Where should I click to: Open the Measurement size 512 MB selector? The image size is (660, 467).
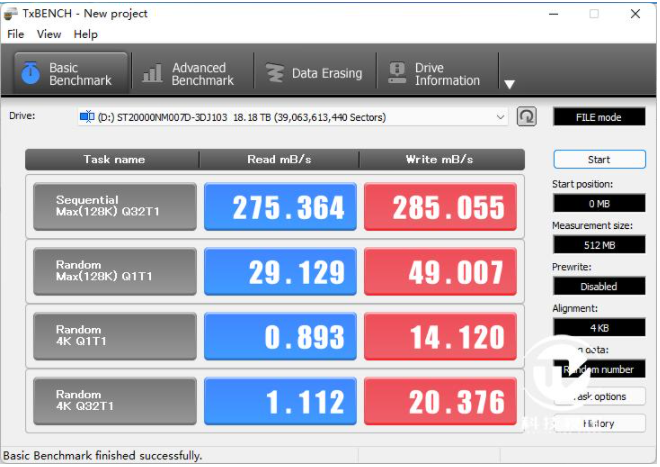[598, 244]
